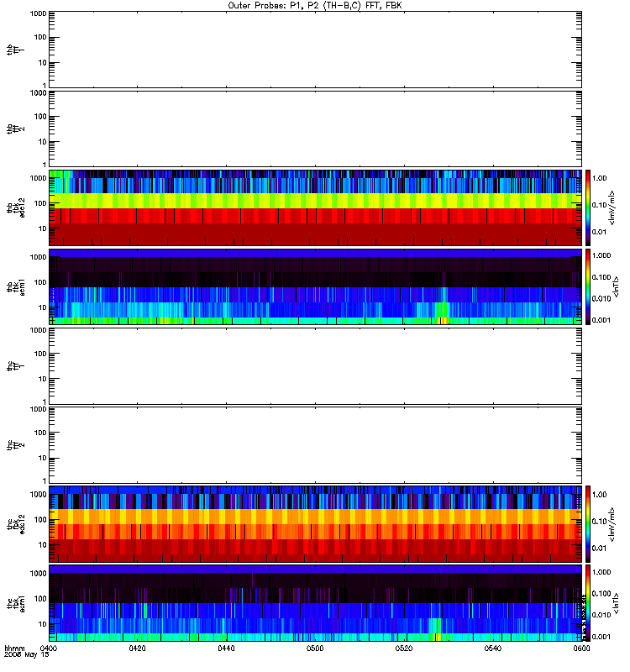Click the 0400 time axis label

click(x=48, y=648)
